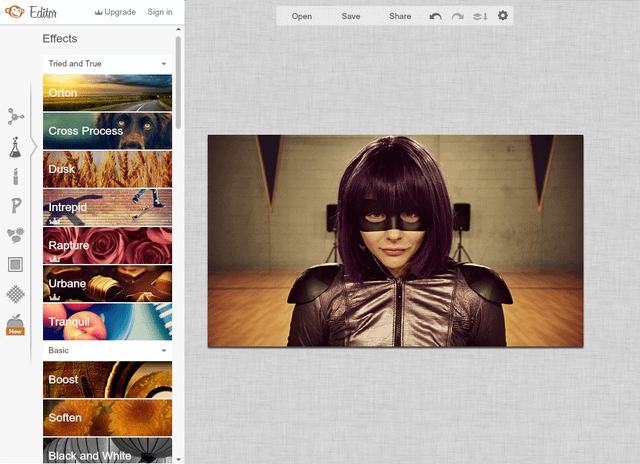This screenshot has width=640, height=464.
Task: Open the Overlays hearts icon
Action: [16, 235]
